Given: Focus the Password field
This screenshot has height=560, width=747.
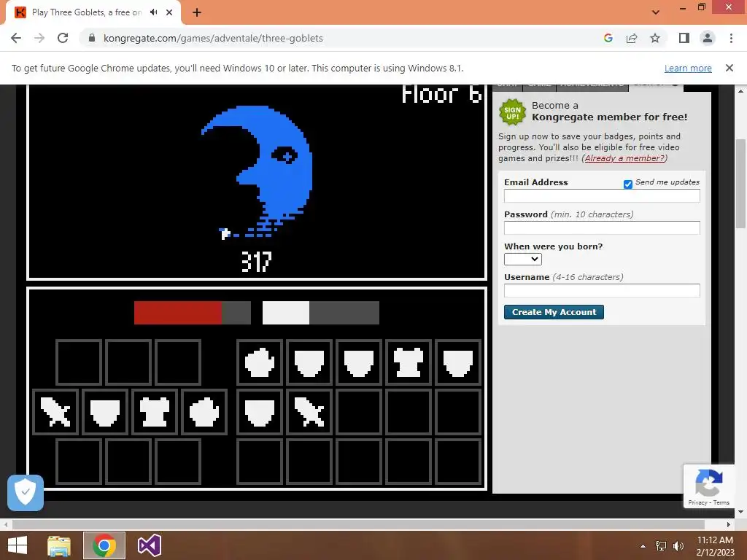Looking at the screenshot, I should pyautogui.click(x=602, y=227).
